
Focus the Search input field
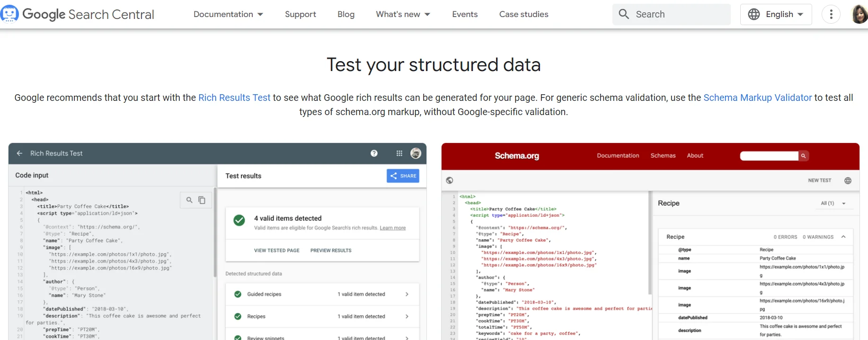click(x=672, y=14)
